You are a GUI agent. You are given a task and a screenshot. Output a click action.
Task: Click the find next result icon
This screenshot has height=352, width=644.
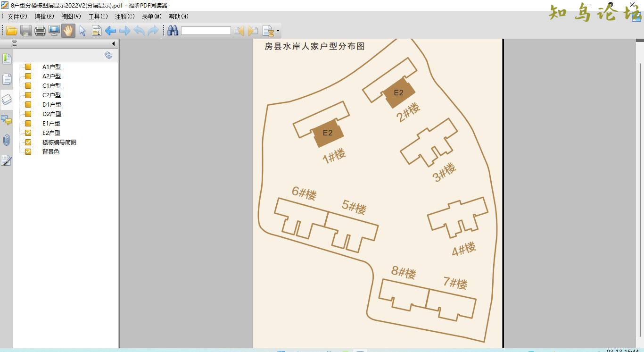[x=253, y=31]
